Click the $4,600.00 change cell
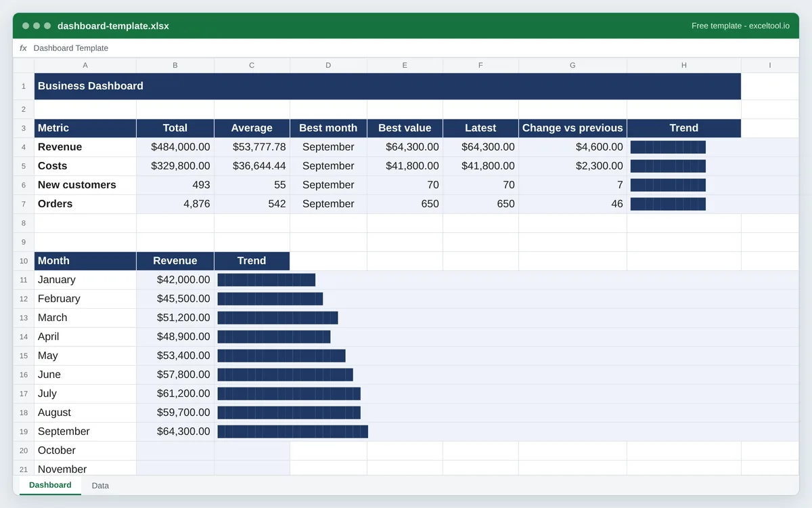Viewport: 812px width, 508px height. [x=572, y=147]
